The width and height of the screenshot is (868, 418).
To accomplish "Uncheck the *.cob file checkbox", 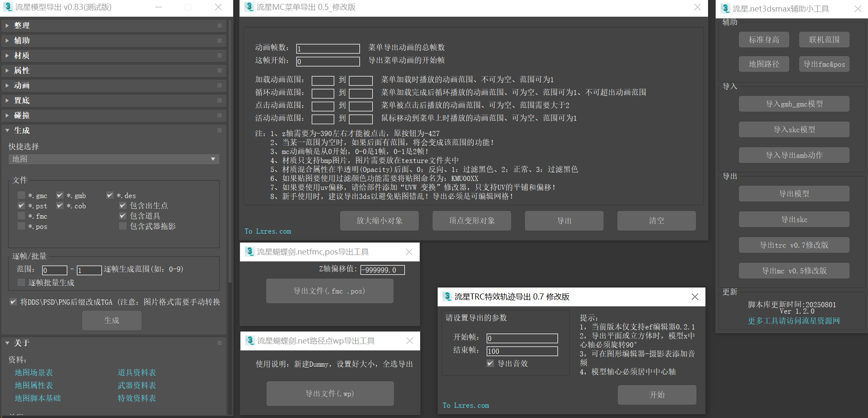I will pyautogui.click(x=60, y=206).
